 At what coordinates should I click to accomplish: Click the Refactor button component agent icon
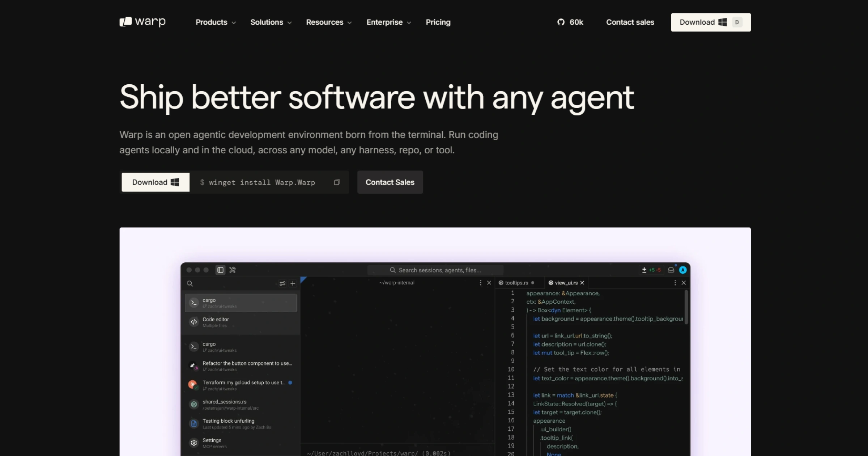[194, 366]
